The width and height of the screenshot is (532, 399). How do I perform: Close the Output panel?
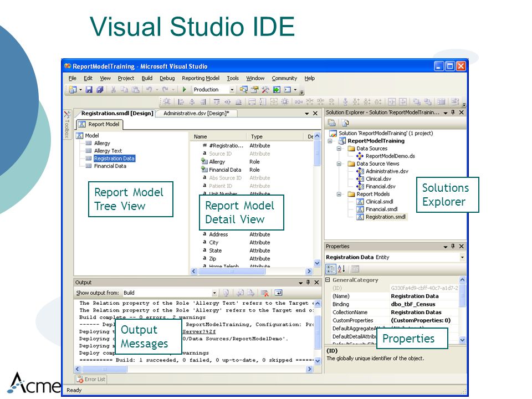point(316,282)
